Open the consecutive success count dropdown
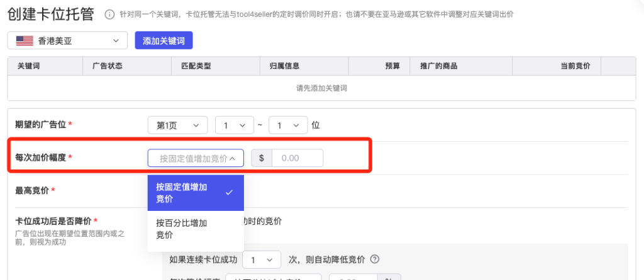The height and width of the screenshot is (280, 644). click(x=262, y=259)
